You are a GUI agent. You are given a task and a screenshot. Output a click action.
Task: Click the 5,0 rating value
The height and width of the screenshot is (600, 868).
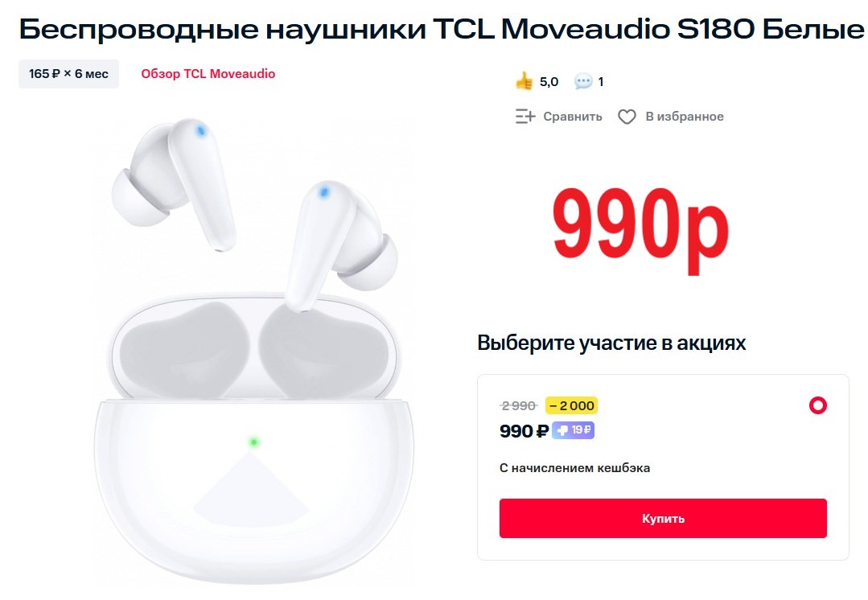pos(549,82)
